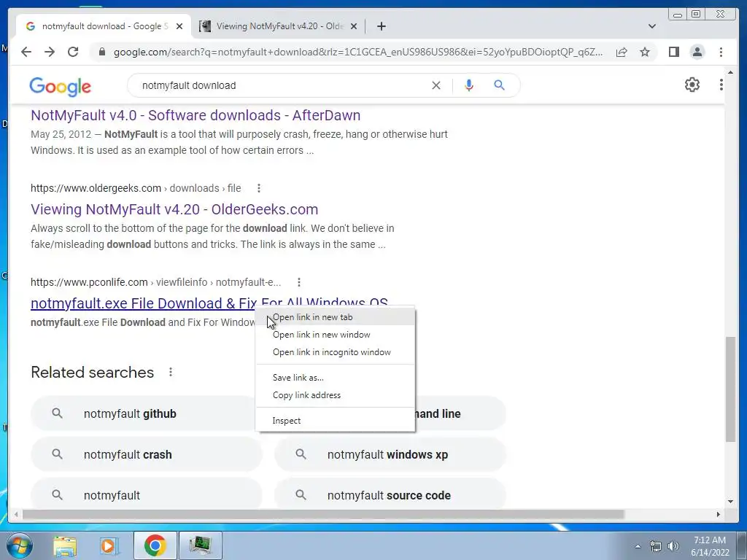Expand the tab search dropdown chevron

pyautogui.click(x=651, y=26)
